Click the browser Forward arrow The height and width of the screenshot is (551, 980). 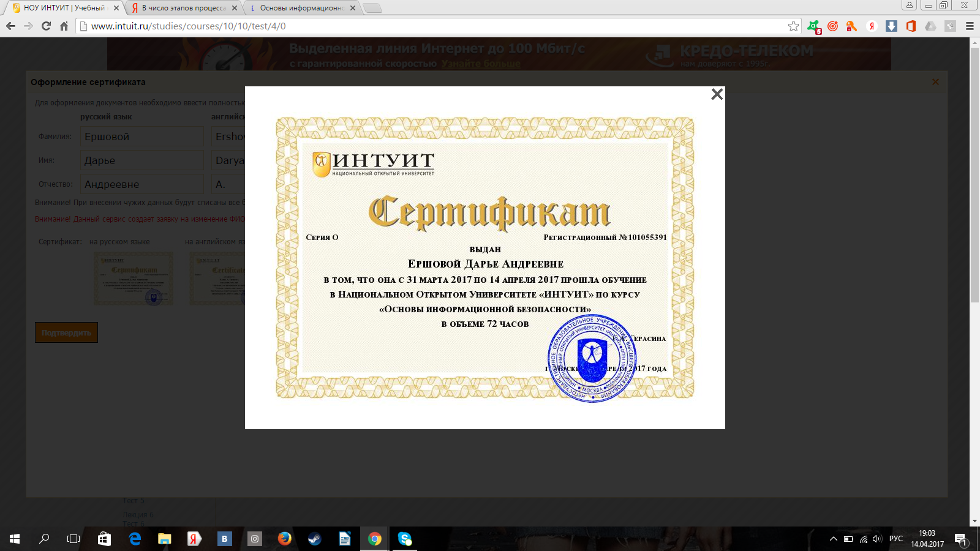tap(28, 26)
